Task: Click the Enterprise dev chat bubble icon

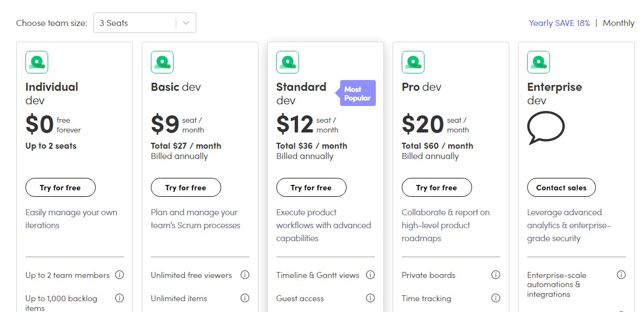Action: point(546,128)
